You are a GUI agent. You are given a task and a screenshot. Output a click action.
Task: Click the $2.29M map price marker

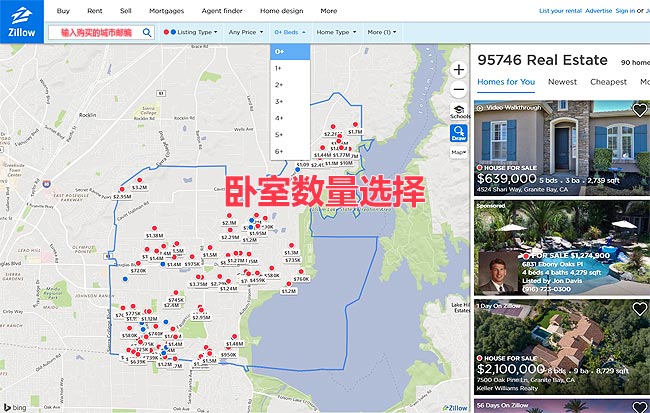point(230,238)
